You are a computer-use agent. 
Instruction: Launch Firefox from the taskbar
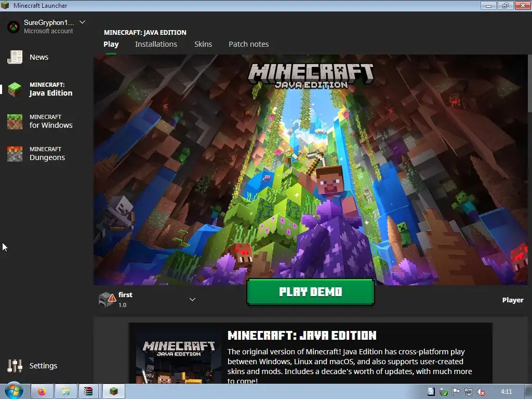[42, 392]
